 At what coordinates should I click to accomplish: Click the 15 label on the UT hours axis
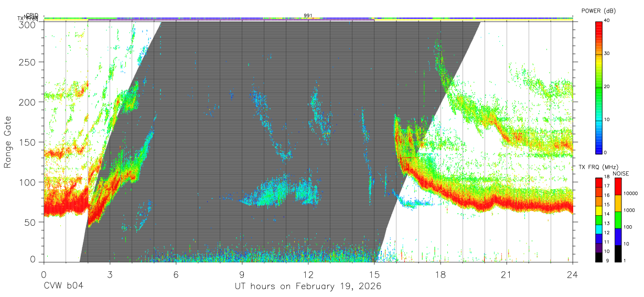coord(374,274)
